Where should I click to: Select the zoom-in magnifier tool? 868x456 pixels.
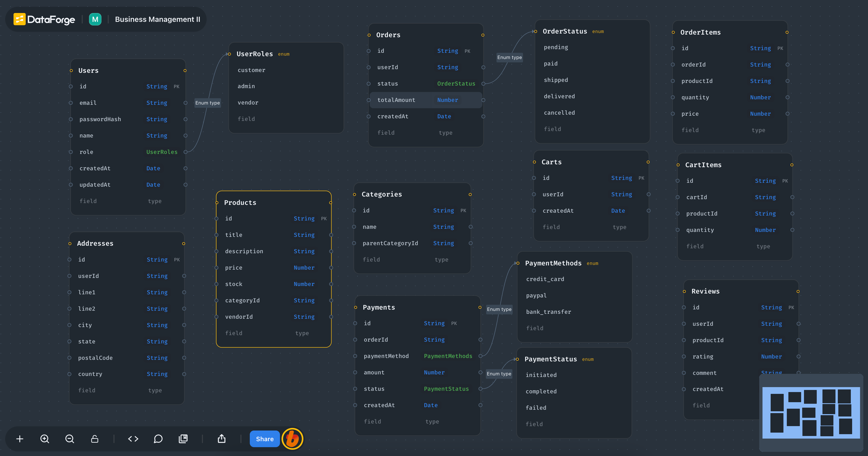coord(44,439)
